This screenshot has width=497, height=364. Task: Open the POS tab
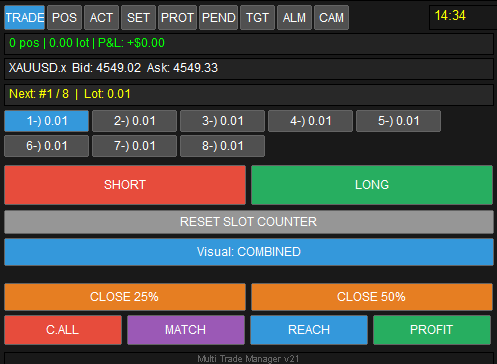coord(64,18)
